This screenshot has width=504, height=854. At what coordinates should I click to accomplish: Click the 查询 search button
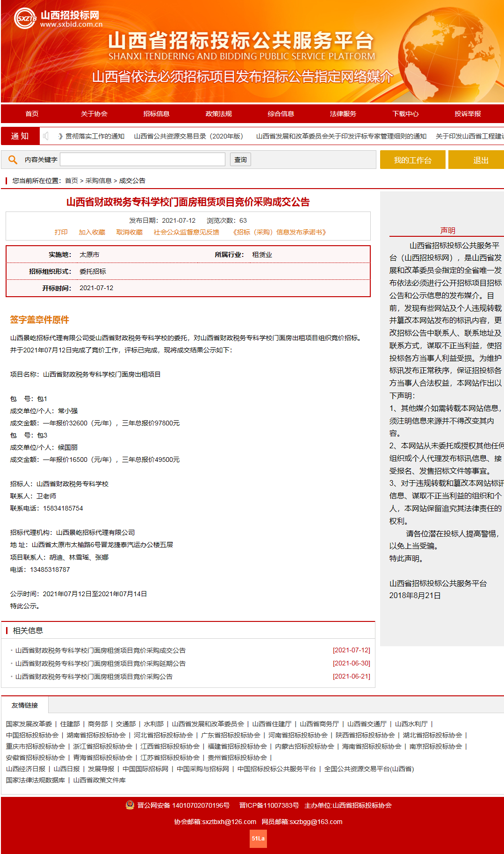(x=240, y=160)
